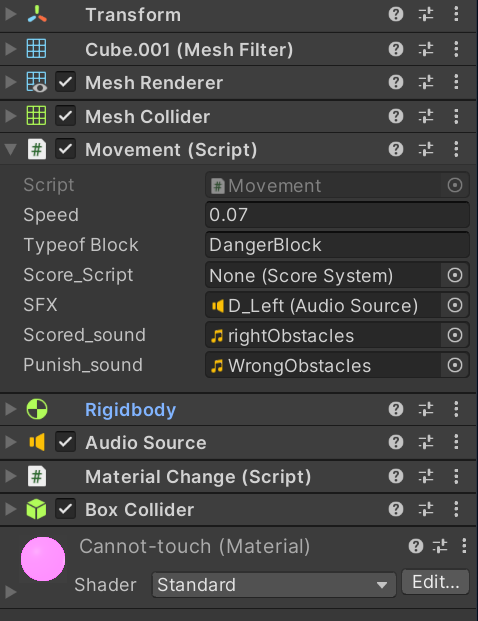Viewport: 478px width, 621px height.
Task: Click the Material Change (Script) header
Action: 198,476
